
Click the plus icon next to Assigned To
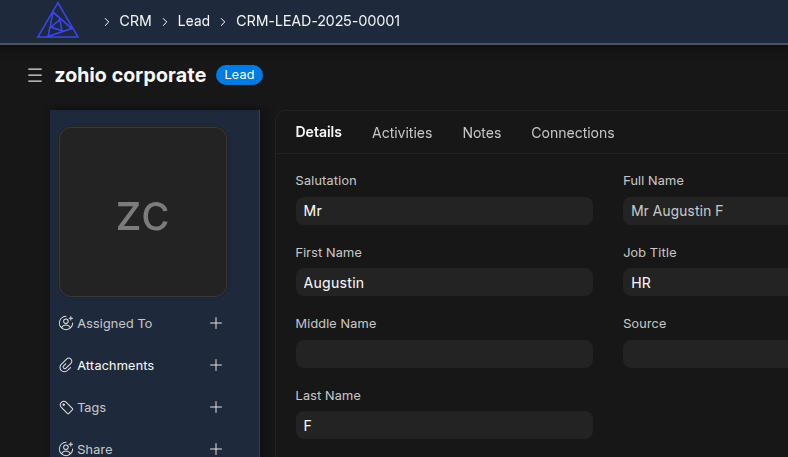(x=216, y=323)
